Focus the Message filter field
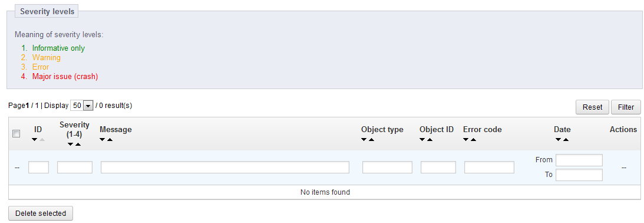 (225, 167)
